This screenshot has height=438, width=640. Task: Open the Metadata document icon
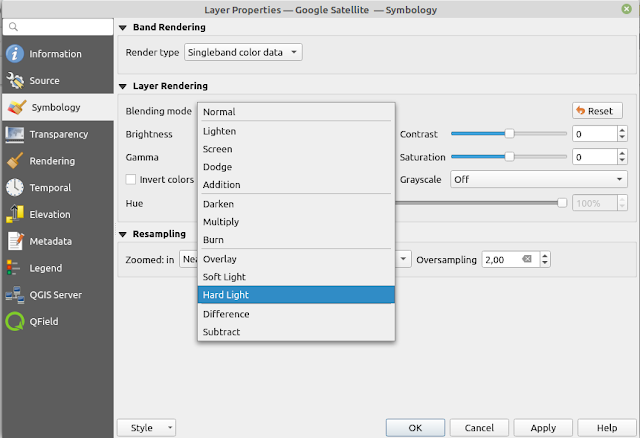[x=15, y=241]
